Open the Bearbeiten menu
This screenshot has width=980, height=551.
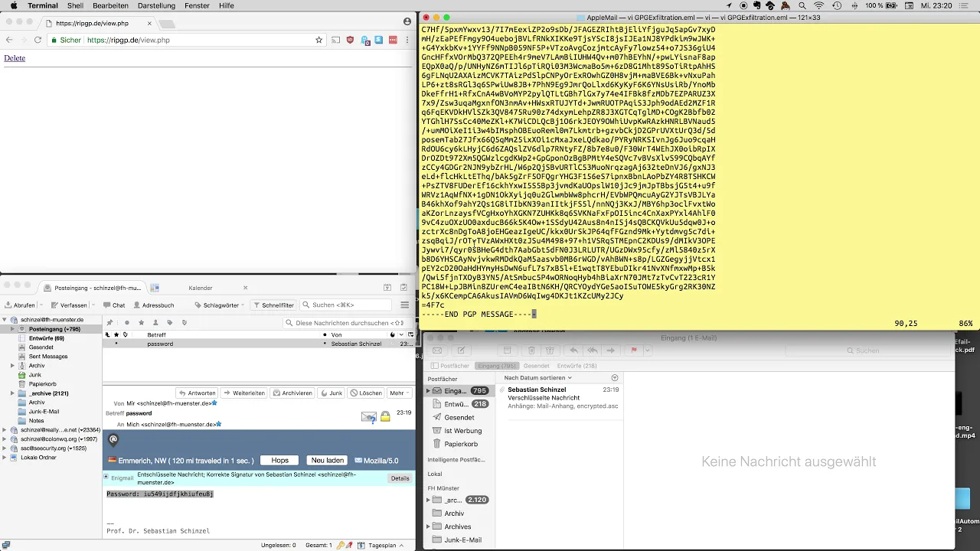[x=110, y=5]
